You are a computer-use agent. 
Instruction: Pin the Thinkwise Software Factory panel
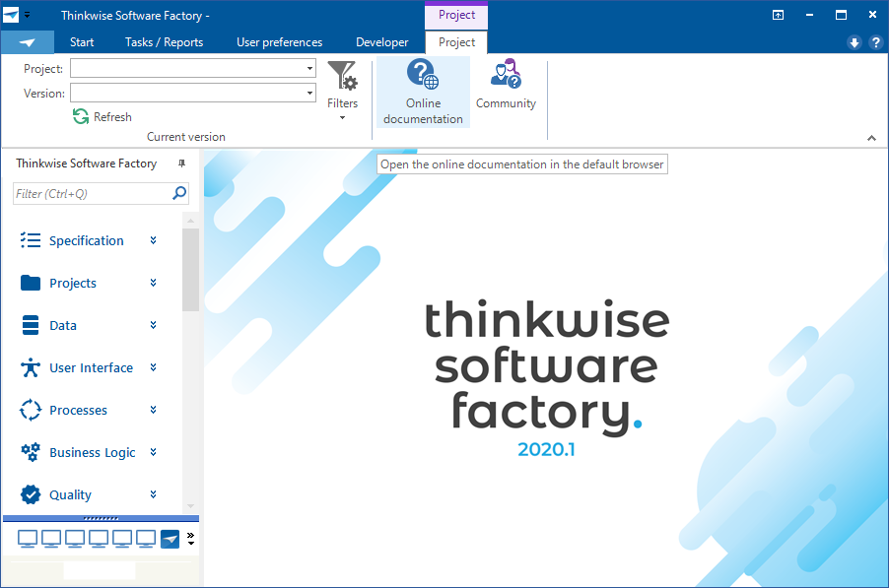(x=181, y=163)
